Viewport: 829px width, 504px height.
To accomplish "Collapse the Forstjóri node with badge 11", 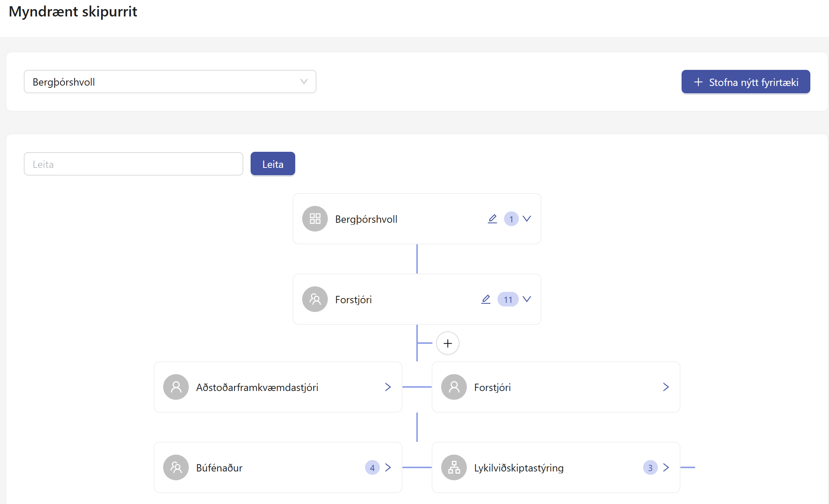I will click(526, 299).
